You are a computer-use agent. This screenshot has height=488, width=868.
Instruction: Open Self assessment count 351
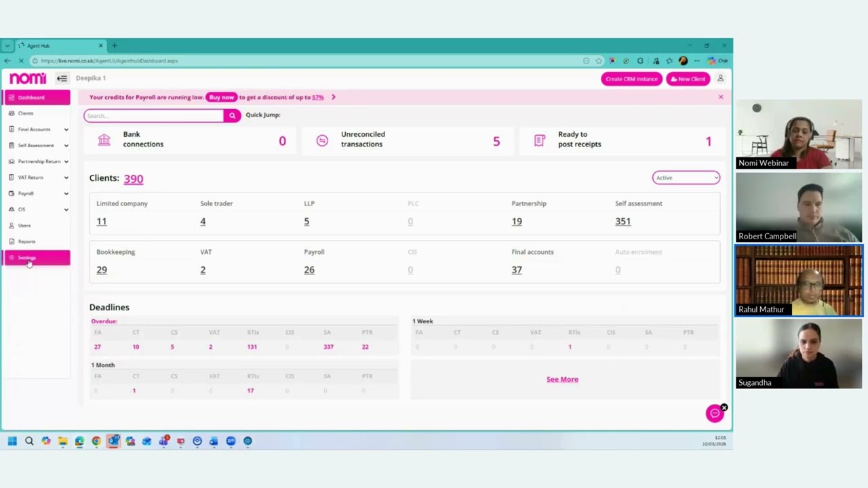coord(623,222)
